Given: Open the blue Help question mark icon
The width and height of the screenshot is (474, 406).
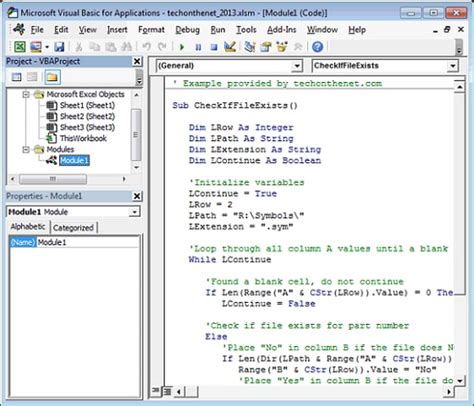Looking at the screenshot, I should click(317, 47).
